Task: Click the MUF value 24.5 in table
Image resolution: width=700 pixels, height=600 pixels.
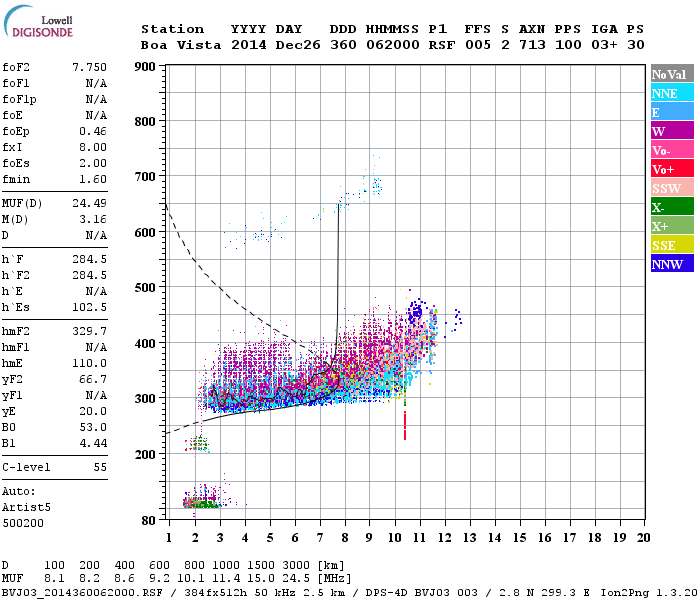Action: (296, 578)
